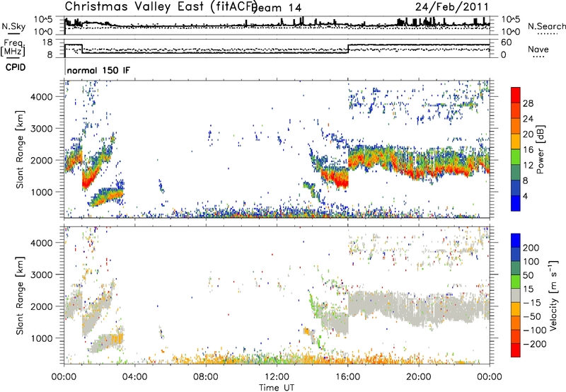566x392 pixels.
Task: Click the '1000' tick on power panel
Action: 42,192
